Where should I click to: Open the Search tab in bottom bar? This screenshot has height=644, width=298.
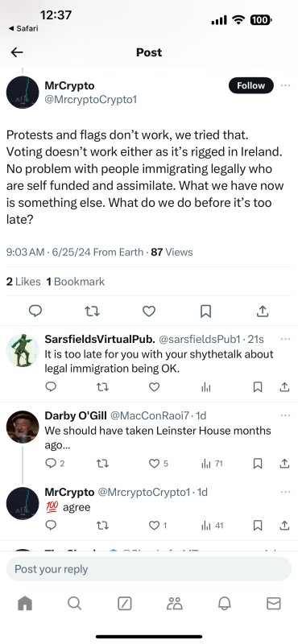coord(74,603)
